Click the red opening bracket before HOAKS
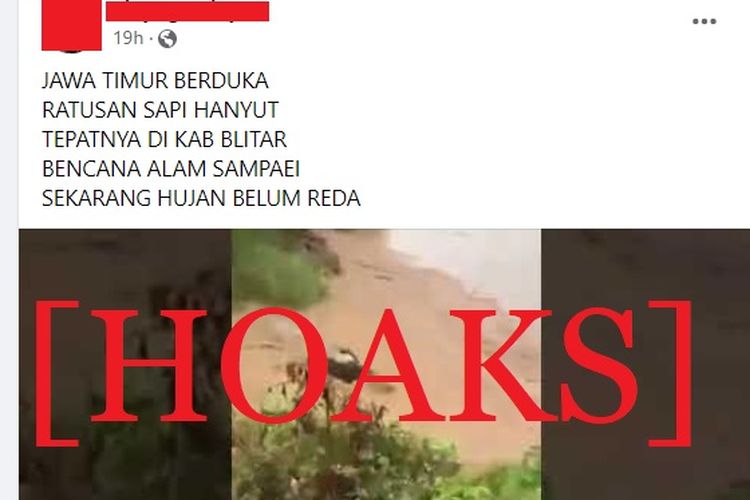The height and width of the screenshot is (500, 750). click(56, 373)
